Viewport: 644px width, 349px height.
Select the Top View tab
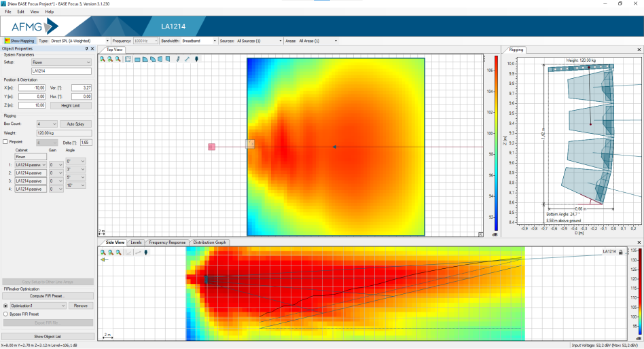[x=114, y=50]
